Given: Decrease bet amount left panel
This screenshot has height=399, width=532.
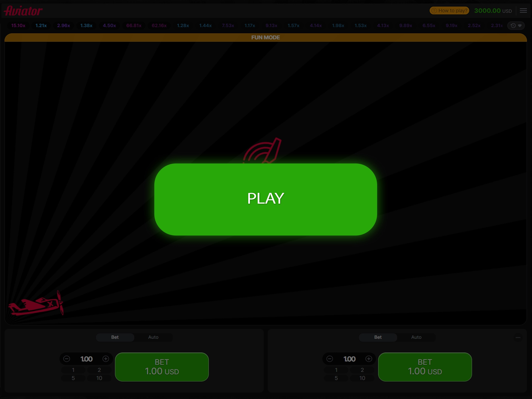Looking at the screenshot, I should pos(66,359).
